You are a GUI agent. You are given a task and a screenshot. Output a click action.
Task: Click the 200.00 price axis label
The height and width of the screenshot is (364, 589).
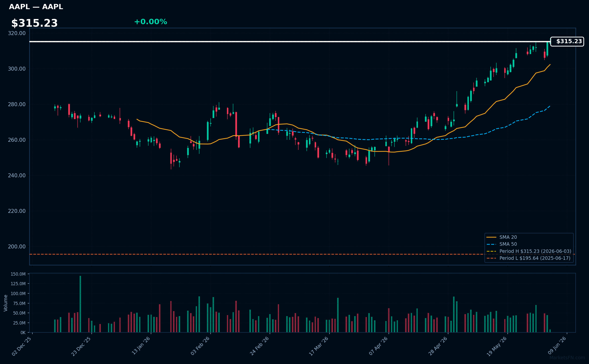click(17, 246)
